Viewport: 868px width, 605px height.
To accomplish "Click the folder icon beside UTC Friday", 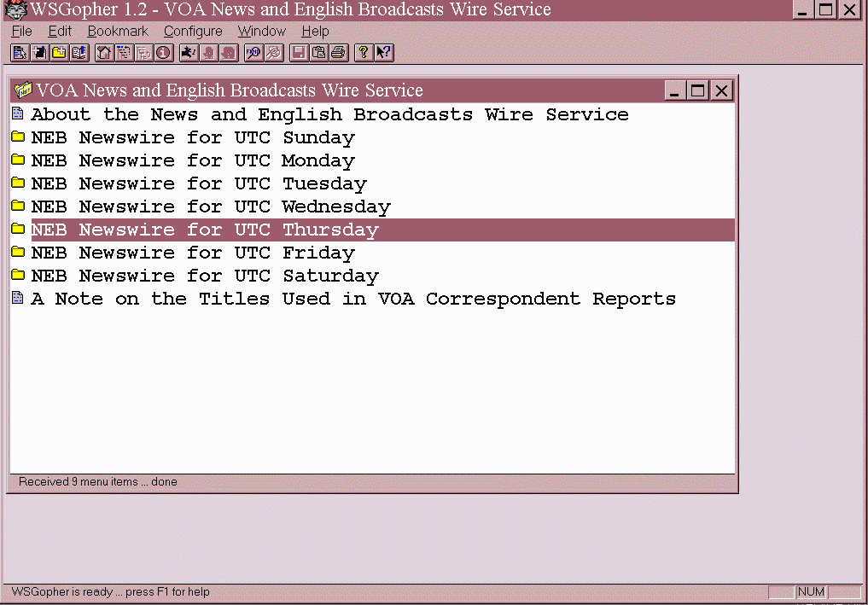I will [18, 251].
